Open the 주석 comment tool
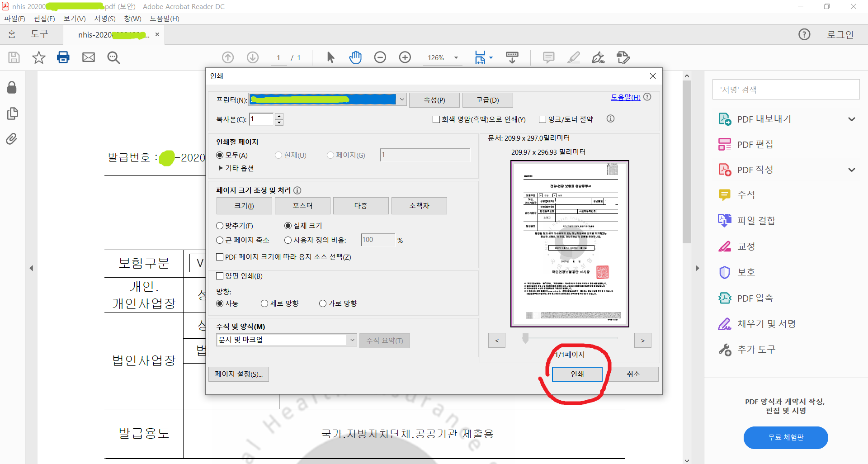 (737, 195)
